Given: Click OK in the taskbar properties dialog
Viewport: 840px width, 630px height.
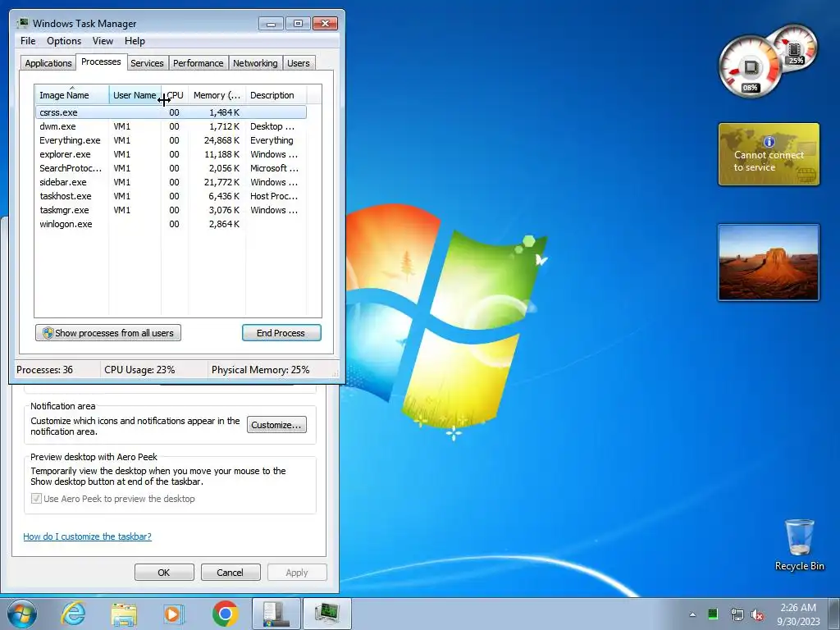Looking at the screenshot, I should [164, 572].
